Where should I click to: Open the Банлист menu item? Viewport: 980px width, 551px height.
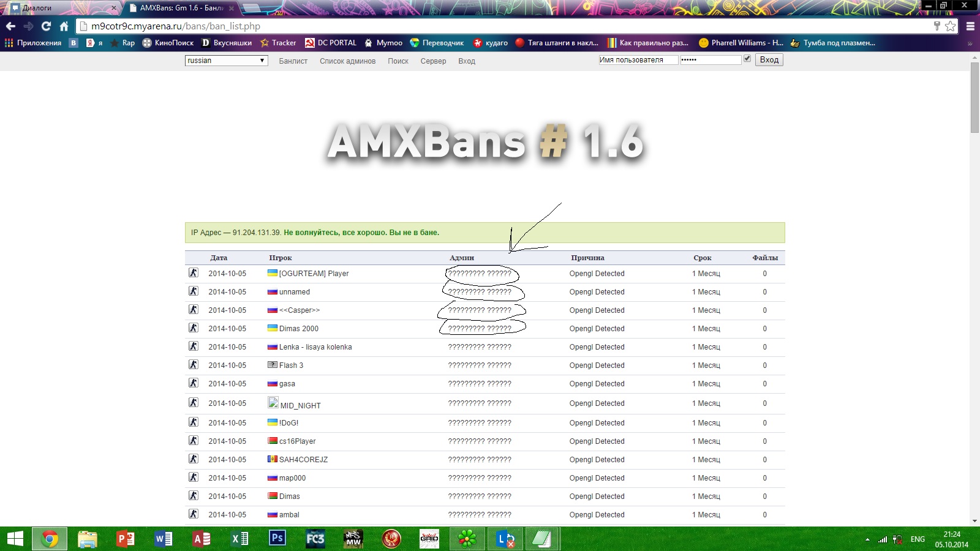click(x=293, y=61)
